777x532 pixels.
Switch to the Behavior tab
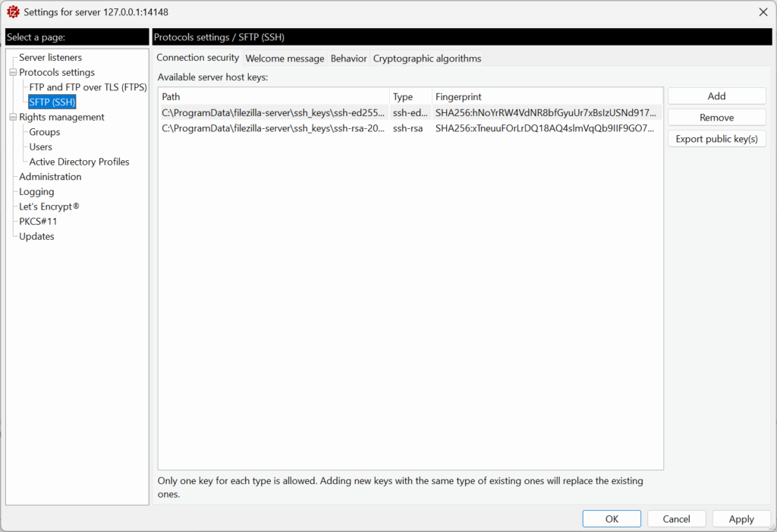point(348,58)
